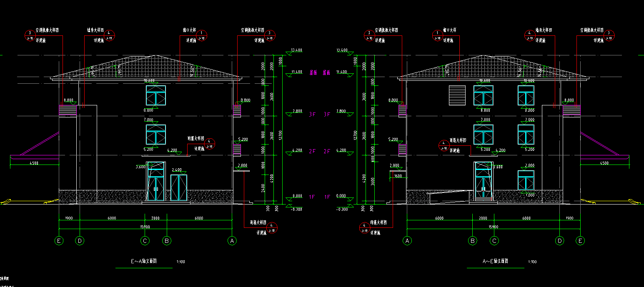Click the 4500 dimension text beside E~A elevation
The height and width of the screenshot is (287, 644).
click(x=34, y=163)
